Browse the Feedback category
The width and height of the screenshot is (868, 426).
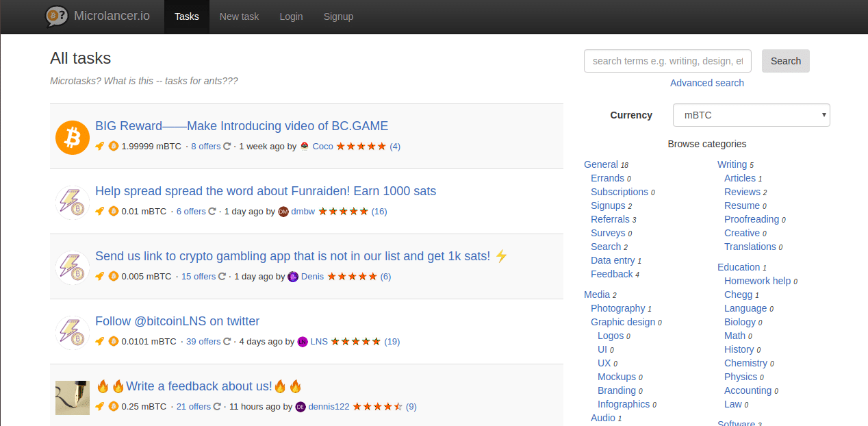[612, 274]
